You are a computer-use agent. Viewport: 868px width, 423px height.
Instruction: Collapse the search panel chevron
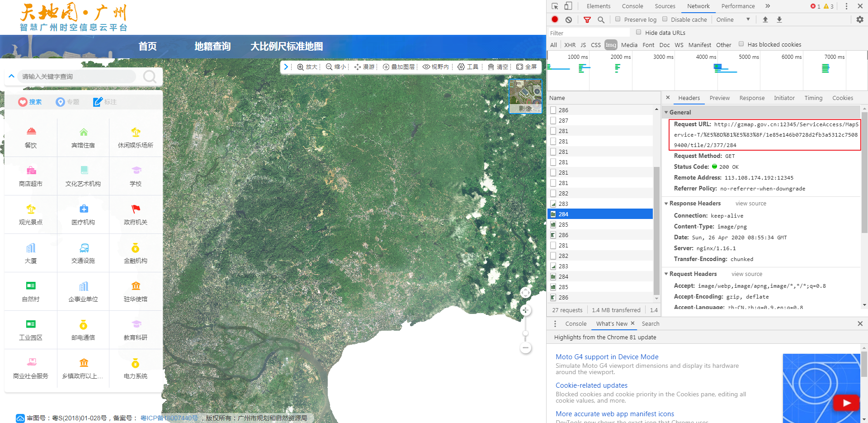[x=12, y=76]
